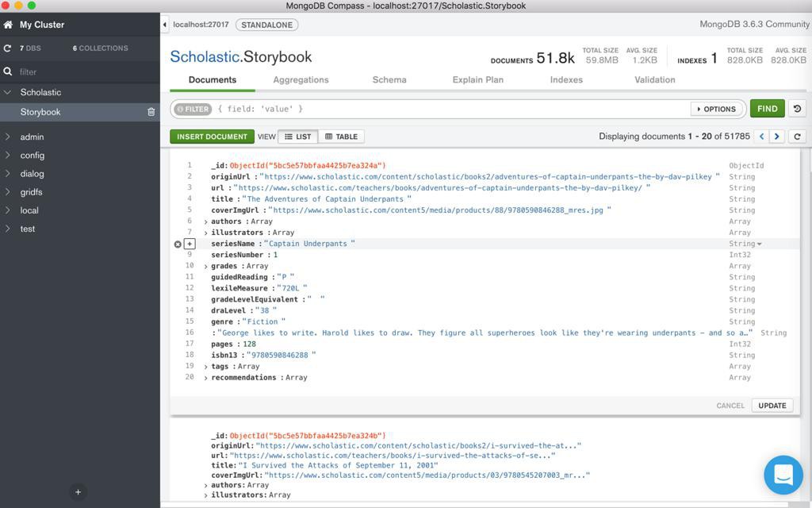Viewport: 812px width, 508px height.
Task: Expand the dialog database
Action: pos(7,174)
